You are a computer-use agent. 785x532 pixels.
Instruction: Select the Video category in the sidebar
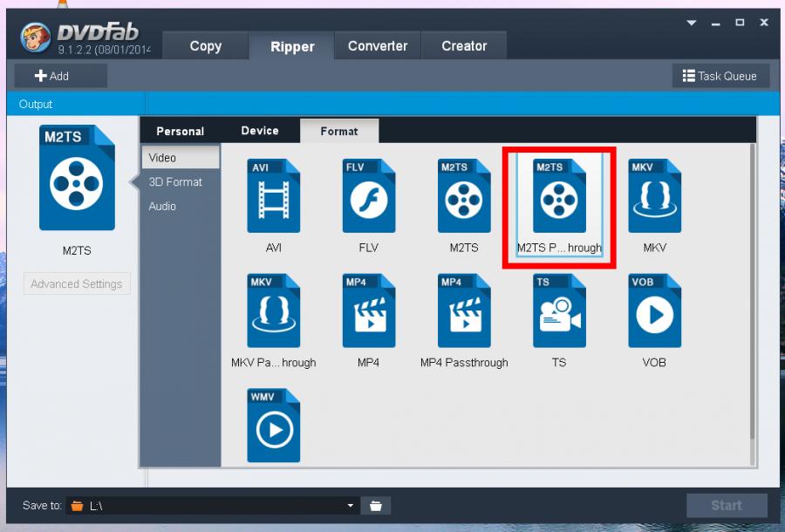[x=181, y=158]
